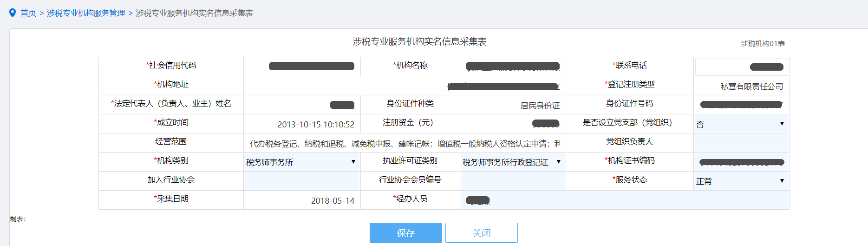This screenshot has width=868, height=246.
Task: Click the 采集日期 date field
Action: coord(302,200)
